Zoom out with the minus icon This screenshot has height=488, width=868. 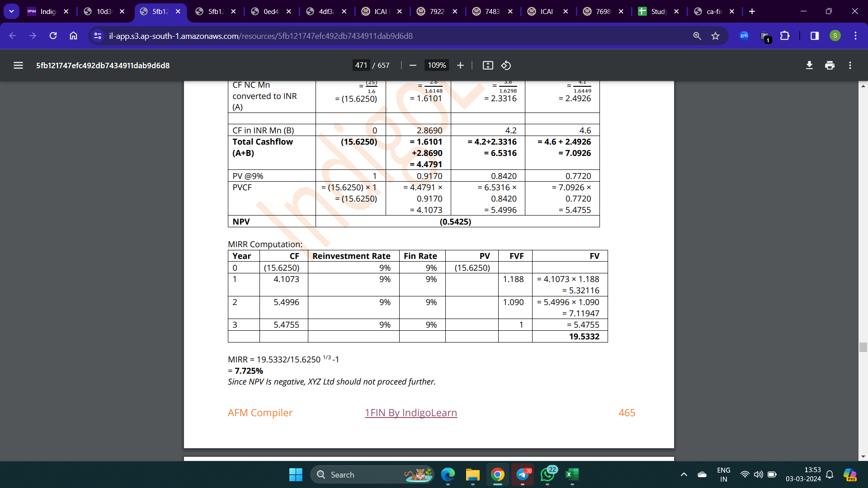point(413,66)
